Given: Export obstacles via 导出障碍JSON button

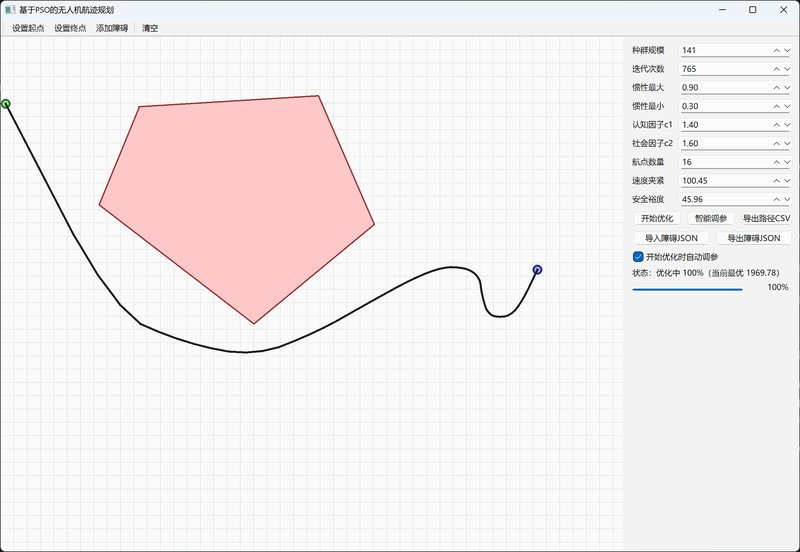Looking at the screenshot, I should point(754,238).
